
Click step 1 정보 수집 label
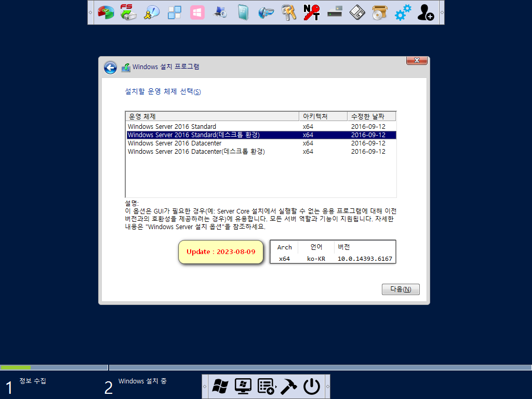33,381
